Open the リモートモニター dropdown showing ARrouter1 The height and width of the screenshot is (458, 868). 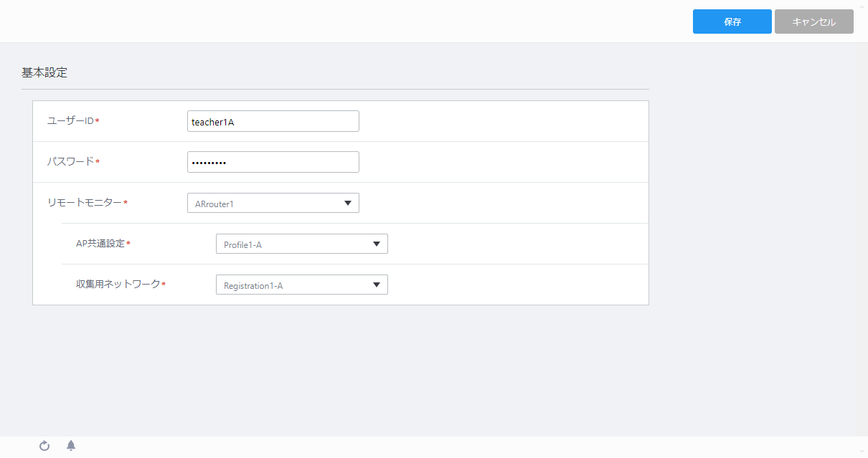pyautogui.click(x=273, y=203)
